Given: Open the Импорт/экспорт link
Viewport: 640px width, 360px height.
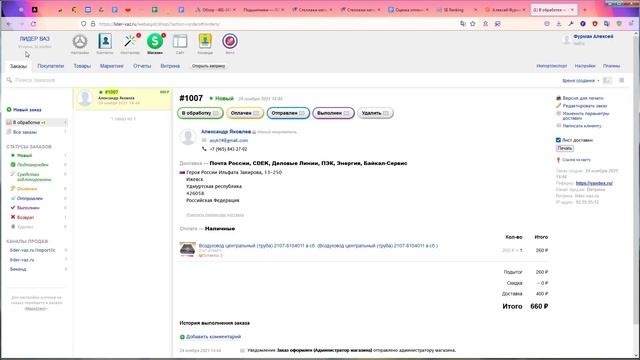Looking at the screenshot, I should click(x=551, y=66).
